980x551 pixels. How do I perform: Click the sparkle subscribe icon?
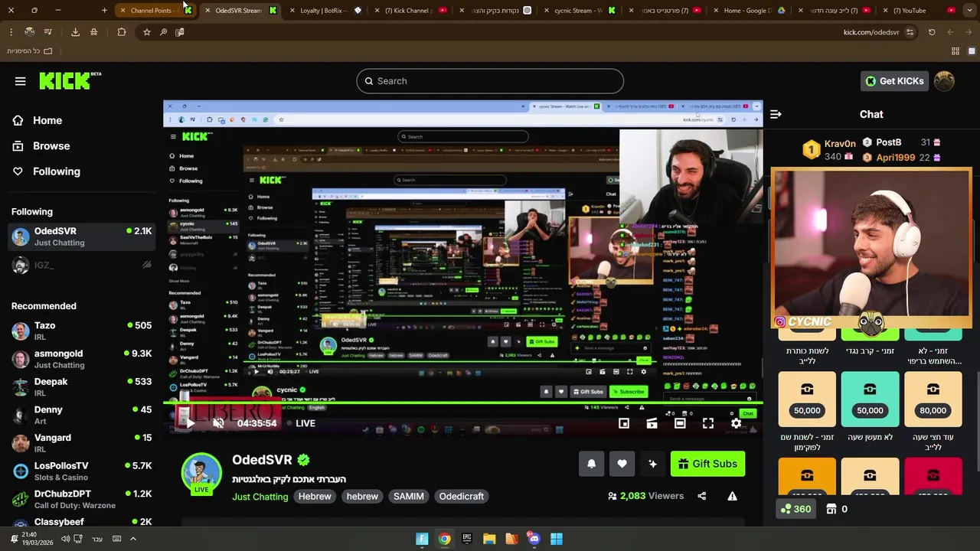pos(652,464)
